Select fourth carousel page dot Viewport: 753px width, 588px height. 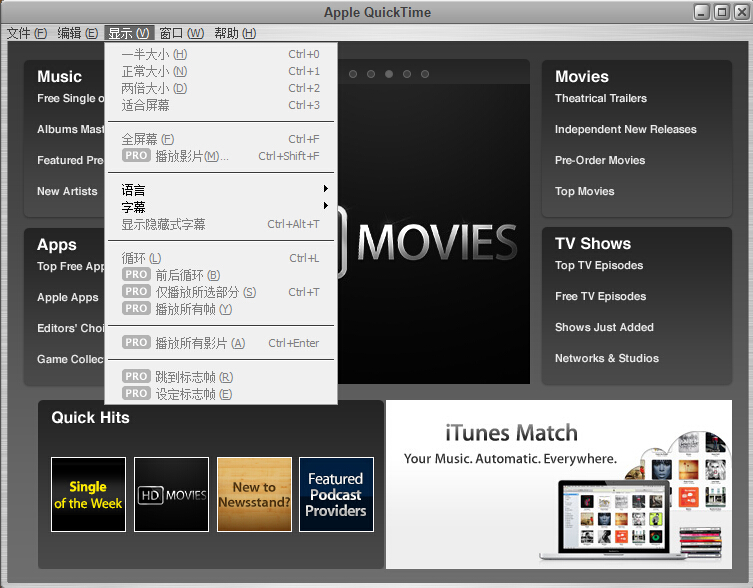tap(407, 74)
